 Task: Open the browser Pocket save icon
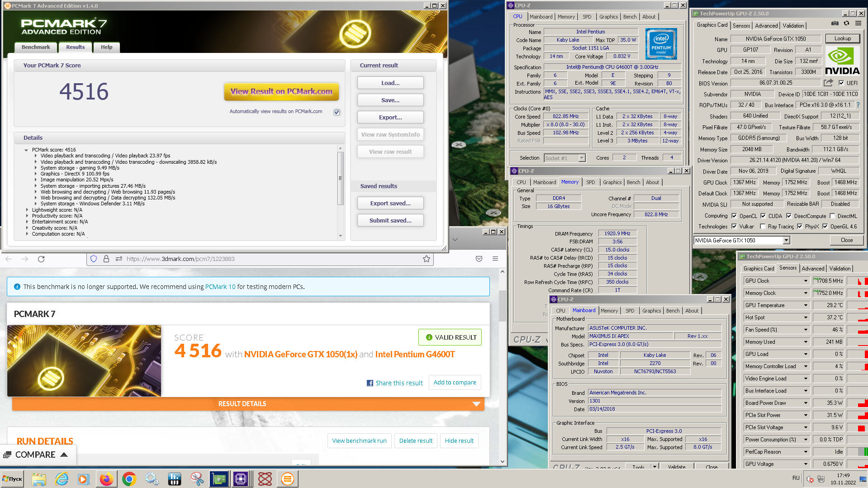pyautogui.click(x=479, y=259)
